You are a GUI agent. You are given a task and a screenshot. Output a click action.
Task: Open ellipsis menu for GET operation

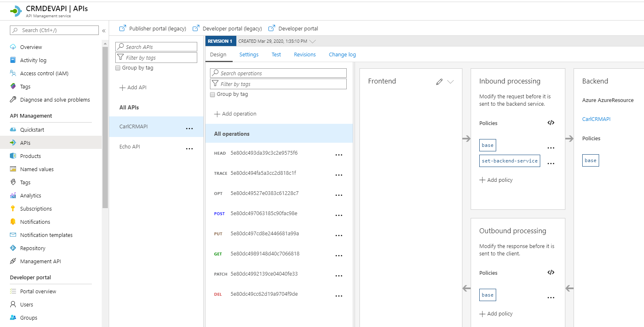pyautogui.click(x=339, y=256)
